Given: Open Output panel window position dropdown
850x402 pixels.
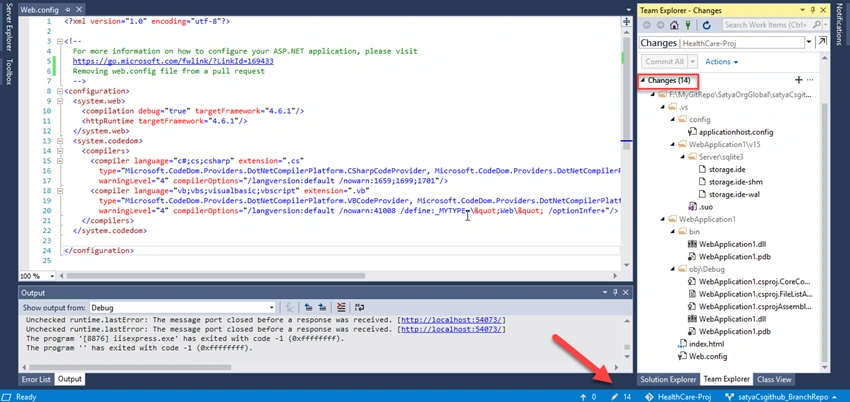Looking at the screenshot, I should [x=605, y=293].
